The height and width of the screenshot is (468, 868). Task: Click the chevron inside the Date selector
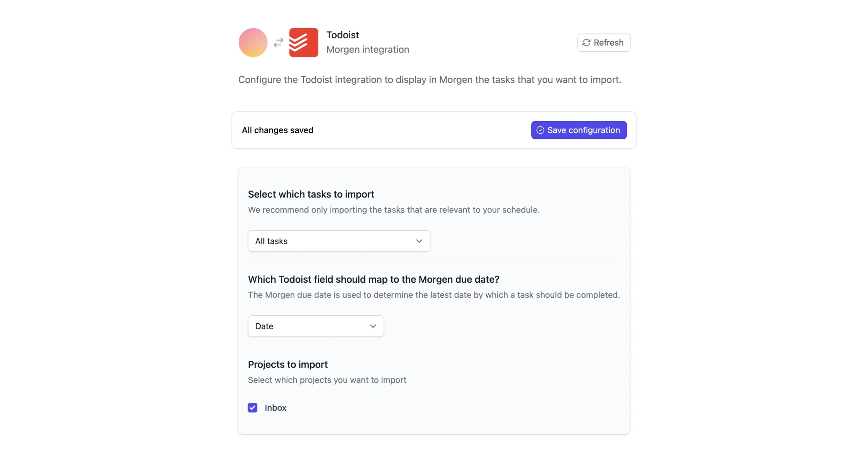[x=373, y=326]
